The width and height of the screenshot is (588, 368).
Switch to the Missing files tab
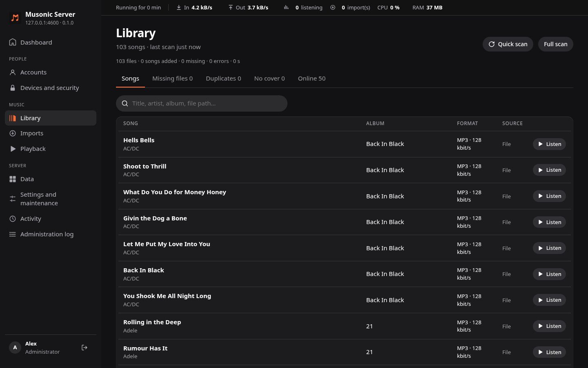[172, 79]
